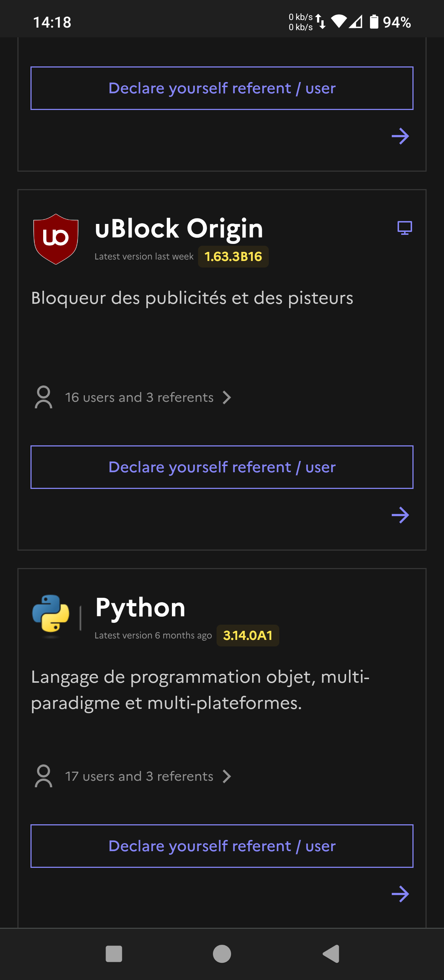Click the desktop monitor icon on uBlock card

click(x=404, y=228)
